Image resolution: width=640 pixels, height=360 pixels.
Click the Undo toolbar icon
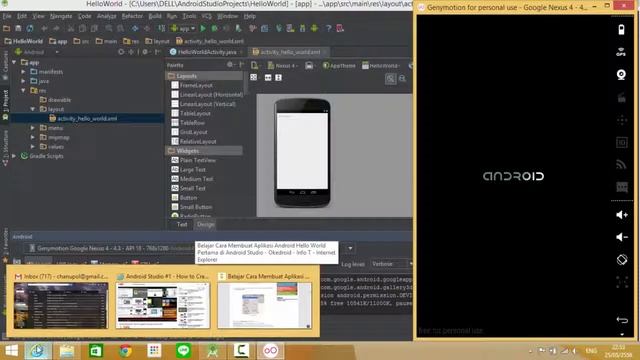(44, 29)
